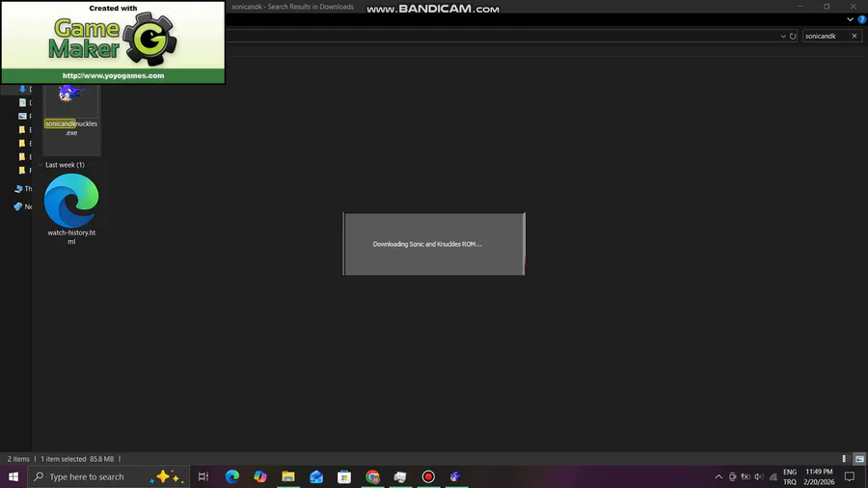The height and width of the screenshot is (488, 868).
Task: Switch input language ENG TRQ indicator
Action: pyautogui.click(x=790, y=476)
